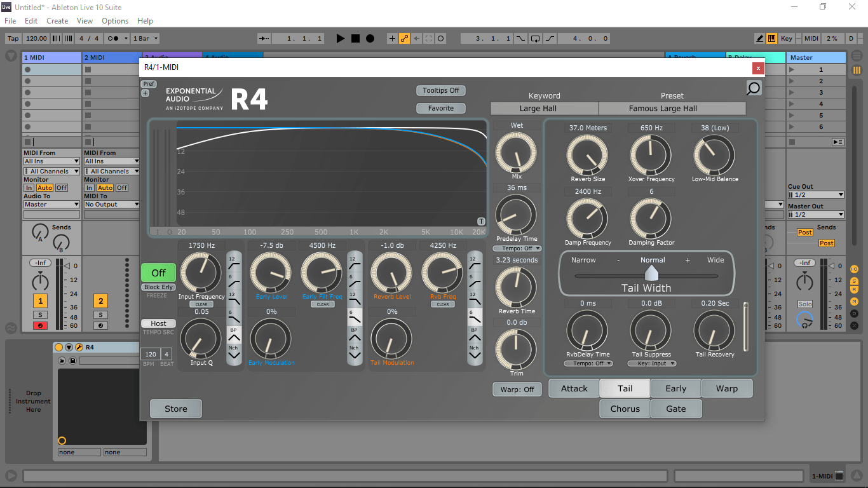
Task: Click the Store button
Action: [x=176, y=409]
